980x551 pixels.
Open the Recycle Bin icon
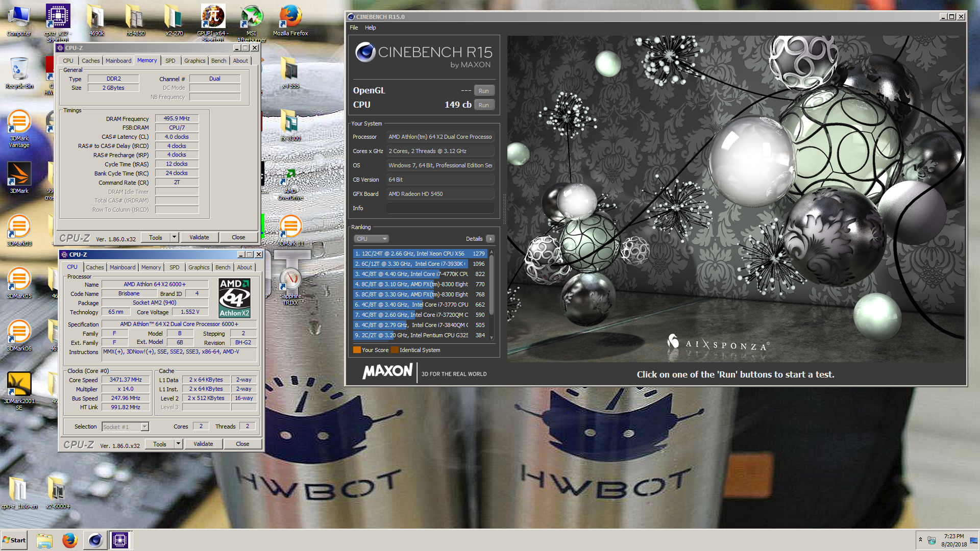coord(19,73)
